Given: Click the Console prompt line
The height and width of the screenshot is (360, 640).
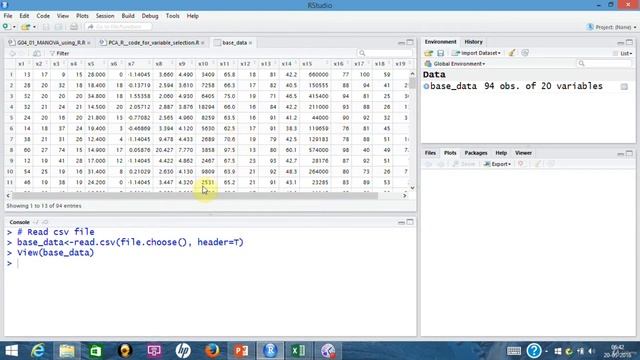Looking at the screenshot, I should pyautogui.click(x=210, y=263).
